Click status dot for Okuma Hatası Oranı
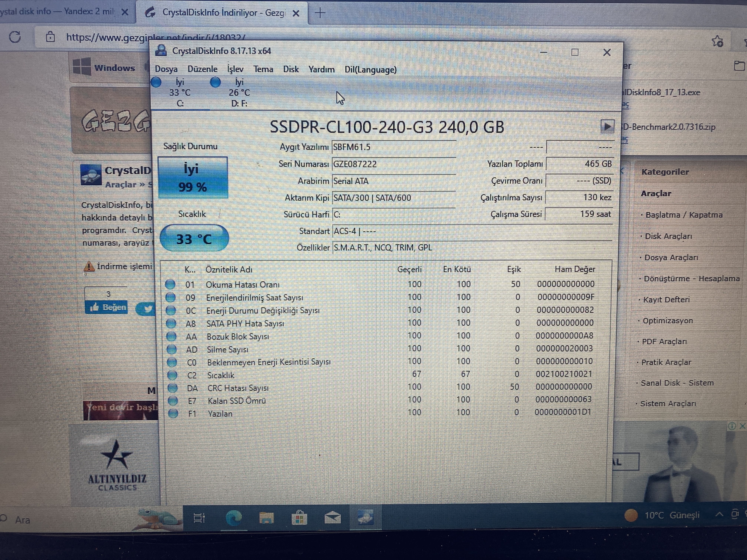Image resolution: width=747 pixels, height=560 pixels. [170, 284]
